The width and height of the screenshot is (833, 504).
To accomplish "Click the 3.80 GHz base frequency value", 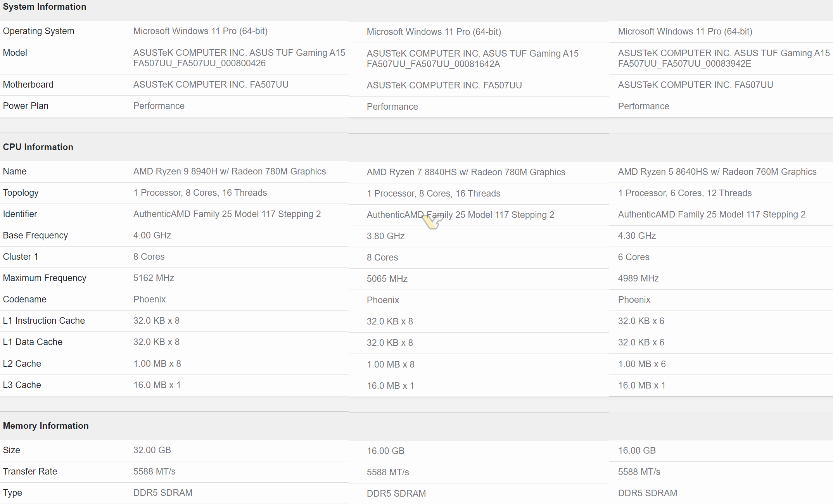I will [385, 236].
